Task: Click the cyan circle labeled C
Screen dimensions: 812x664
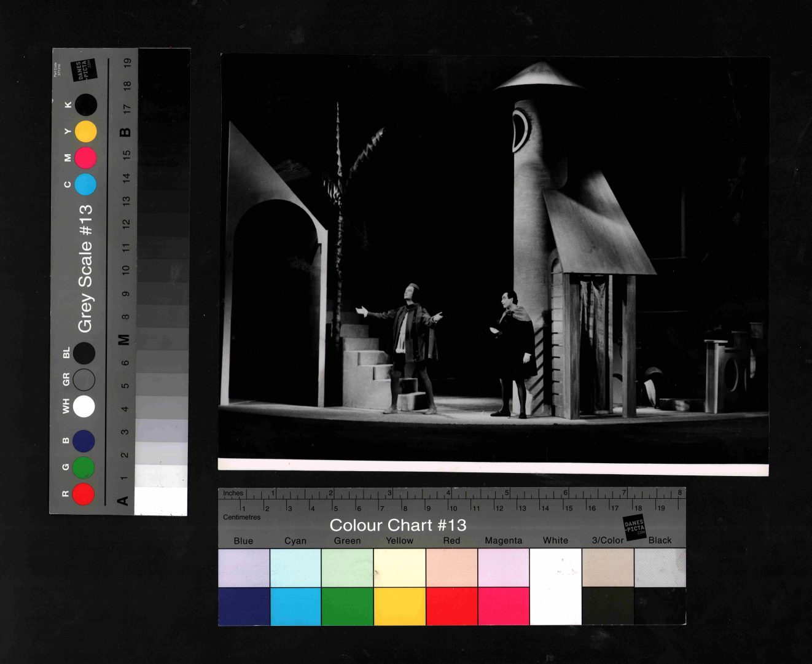Action: (x=85, y=184)
